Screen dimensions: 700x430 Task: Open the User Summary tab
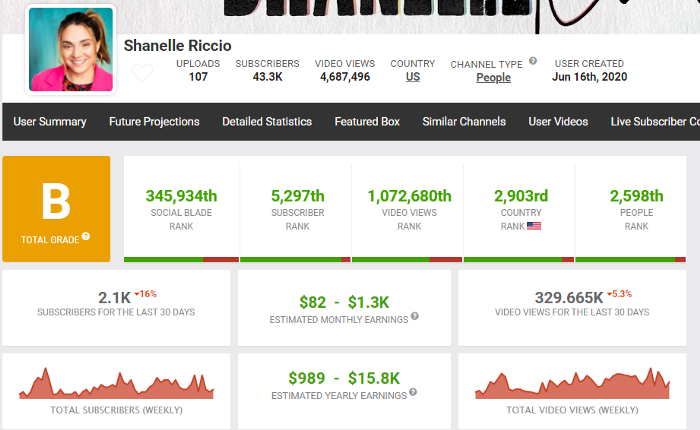coord(50,122)
